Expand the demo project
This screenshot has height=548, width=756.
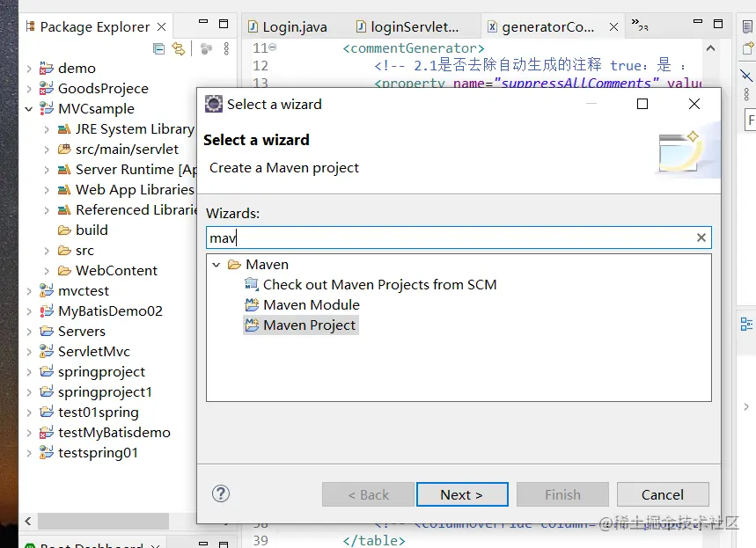[x=29, y=69]
